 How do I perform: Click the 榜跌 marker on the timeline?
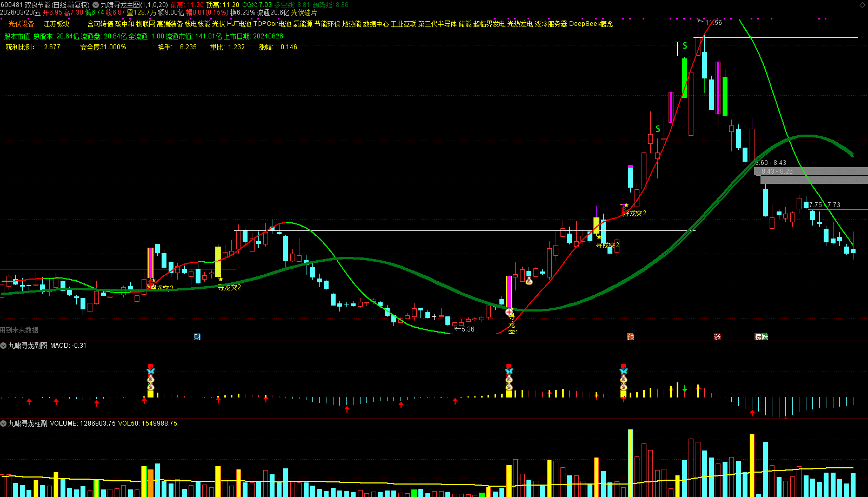pos(762,337)
